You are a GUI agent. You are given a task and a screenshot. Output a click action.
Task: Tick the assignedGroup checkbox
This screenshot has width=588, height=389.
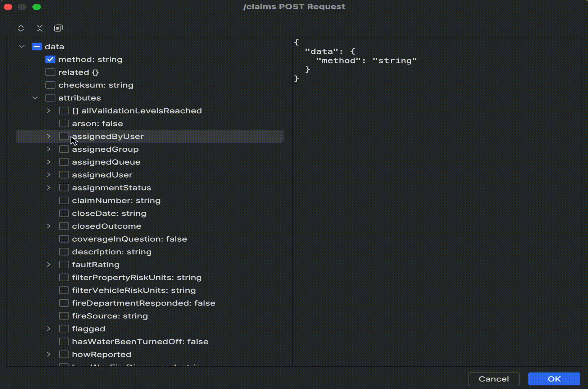[64, 149]
